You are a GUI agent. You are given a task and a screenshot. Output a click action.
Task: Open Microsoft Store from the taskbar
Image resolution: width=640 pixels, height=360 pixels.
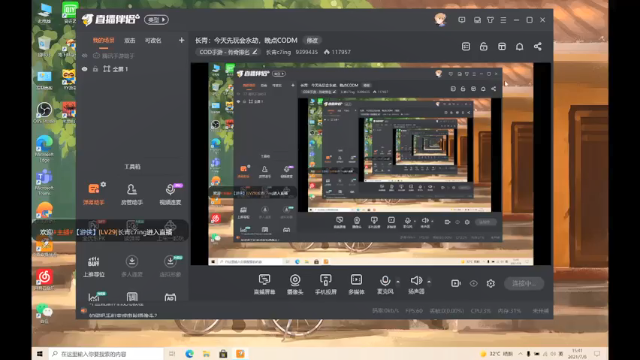pyautogui.click(x=223, y=354)
